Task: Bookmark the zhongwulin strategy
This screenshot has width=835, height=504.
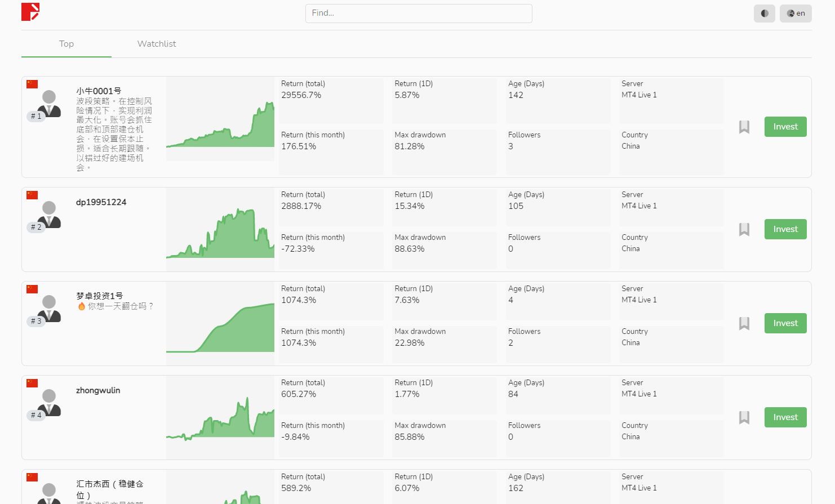Action: 744,418
